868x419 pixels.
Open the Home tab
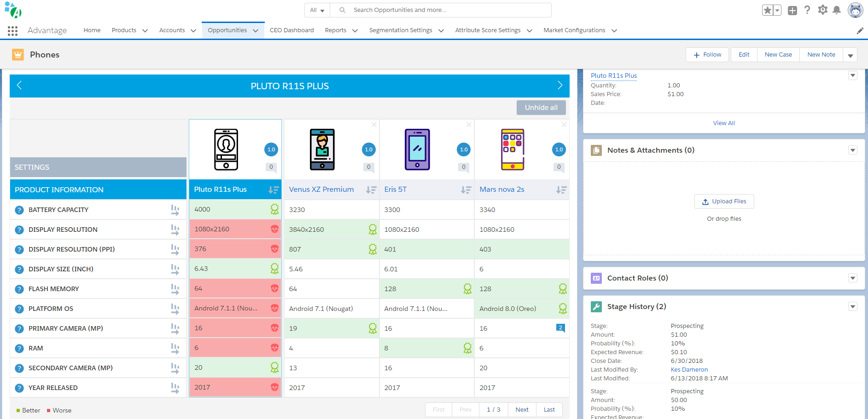click(x=92, y=30)
